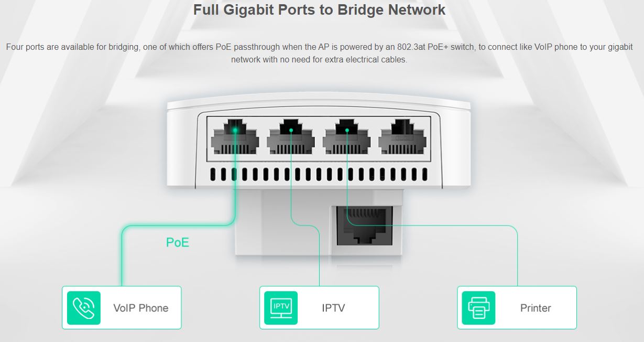Select the second Ethernet port
Viewport: 644px width, 342px height.
pos(291,136)
